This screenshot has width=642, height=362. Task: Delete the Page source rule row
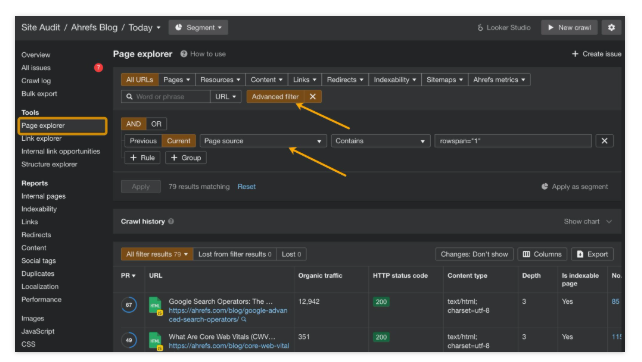click(604, 141)
